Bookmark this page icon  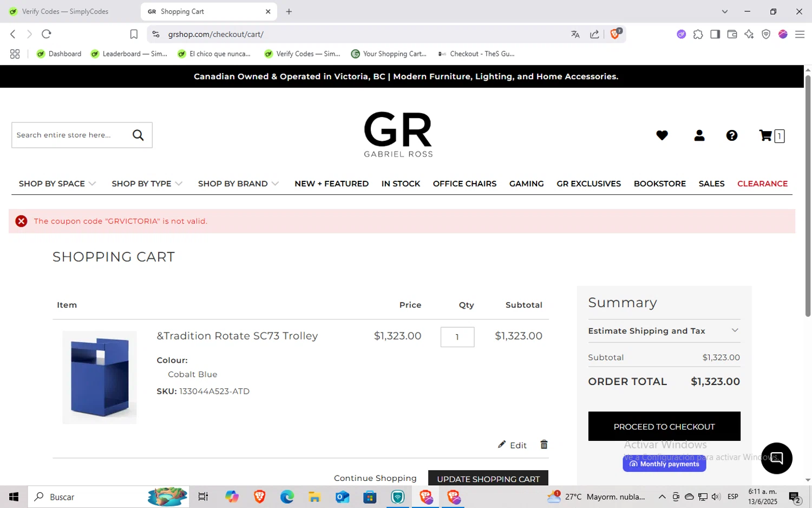click(x=134, y=34)
